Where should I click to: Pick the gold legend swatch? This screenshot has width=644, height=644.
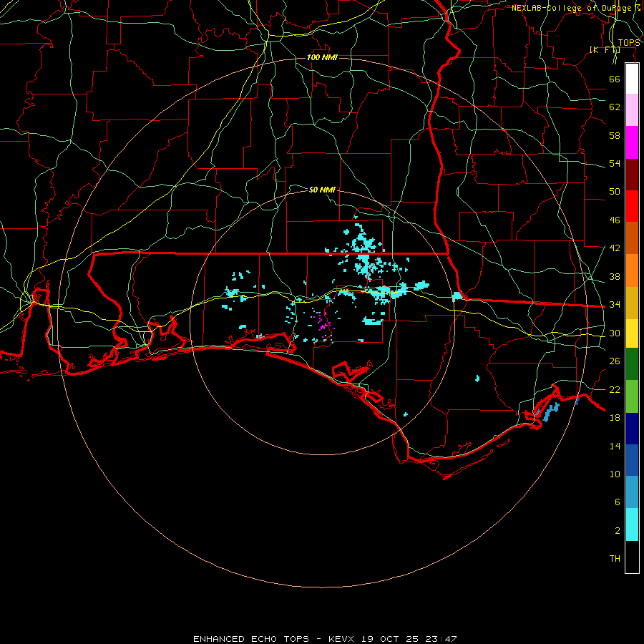pos(632,303)
